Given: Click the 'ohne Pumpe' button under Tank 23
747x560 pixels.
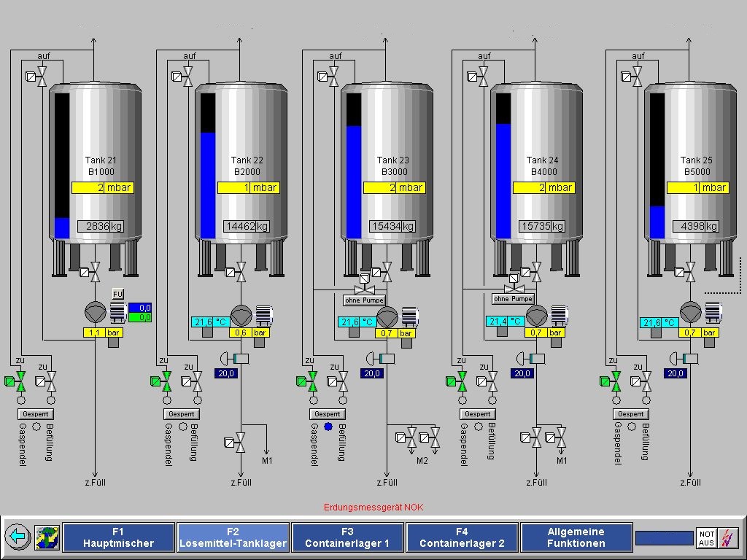Looking at the screenshot, I should pos(363,300).
